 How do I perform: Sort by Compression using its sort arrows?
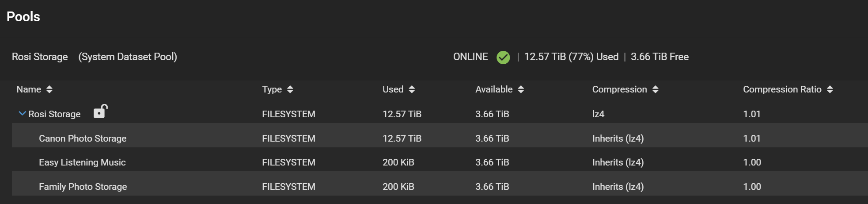pyautogui.click(x=655, y=89)
